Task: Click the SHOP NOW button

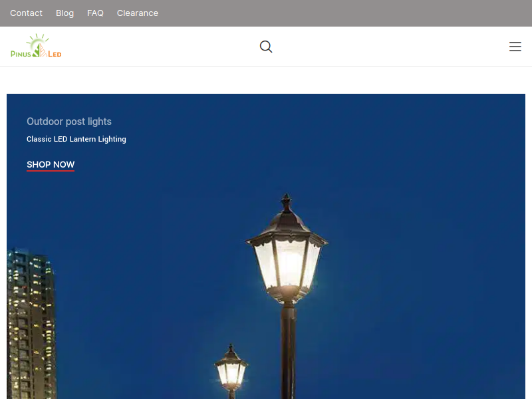Action: (51, 165)
